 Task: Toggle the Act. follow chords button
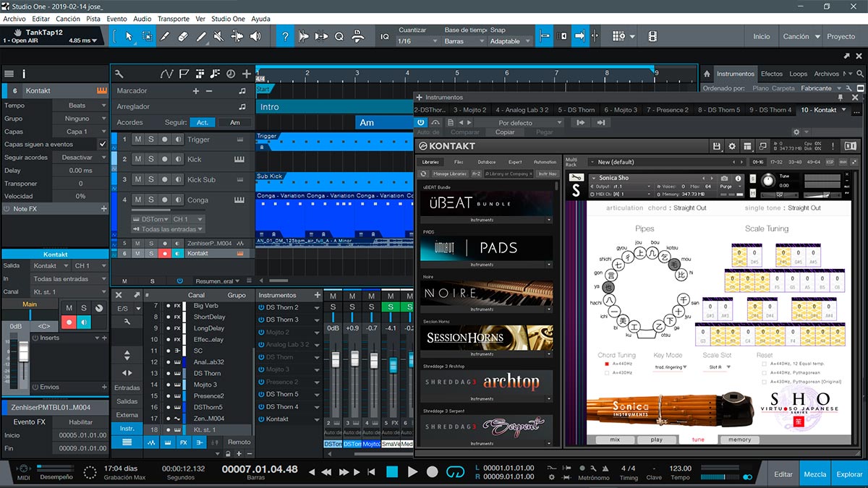tap(203, 122)
